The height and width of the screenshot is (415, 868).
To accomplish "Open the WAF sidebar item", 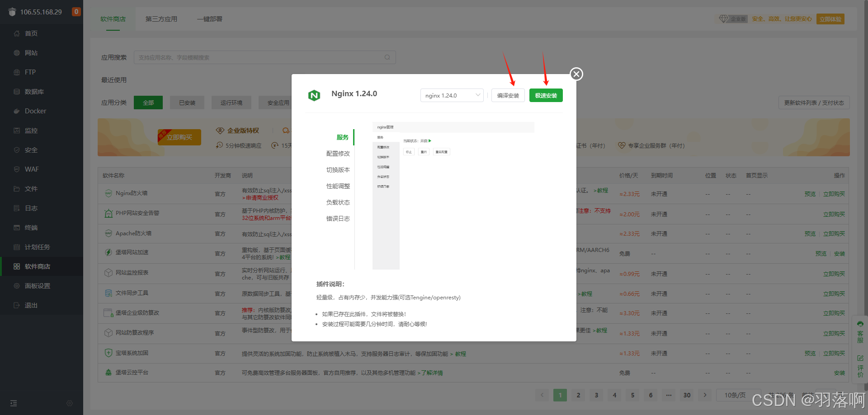I will 42,169.
